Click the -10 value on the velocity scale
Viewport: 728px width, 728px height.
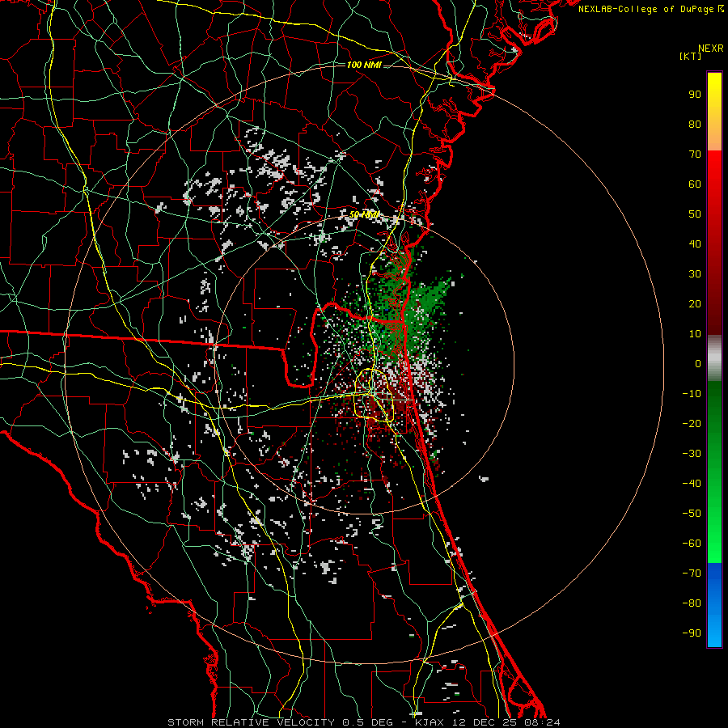[692, 394]
